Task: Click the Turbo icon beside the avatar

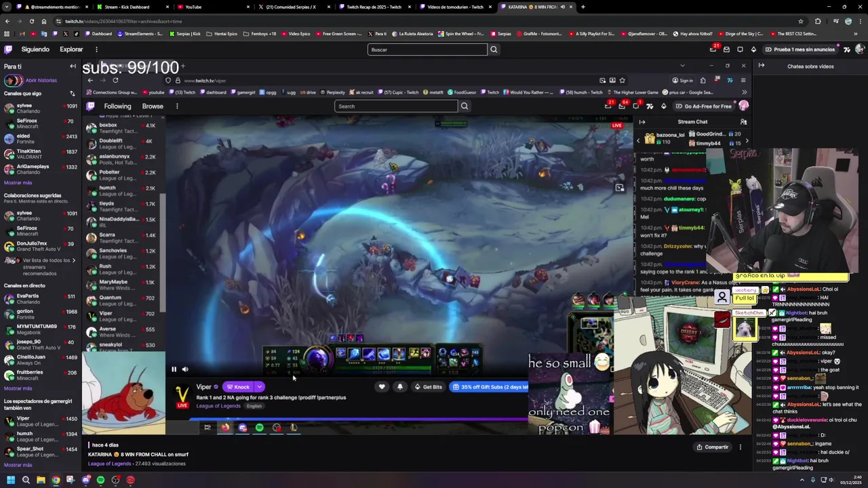Action: coord(846,49)
